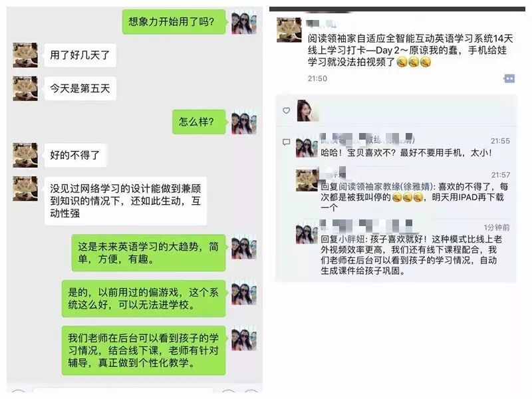Focus the chat text input field at the bottom
Screen dimensions: 532x399
pyautogui.click(x=123, y=391)
